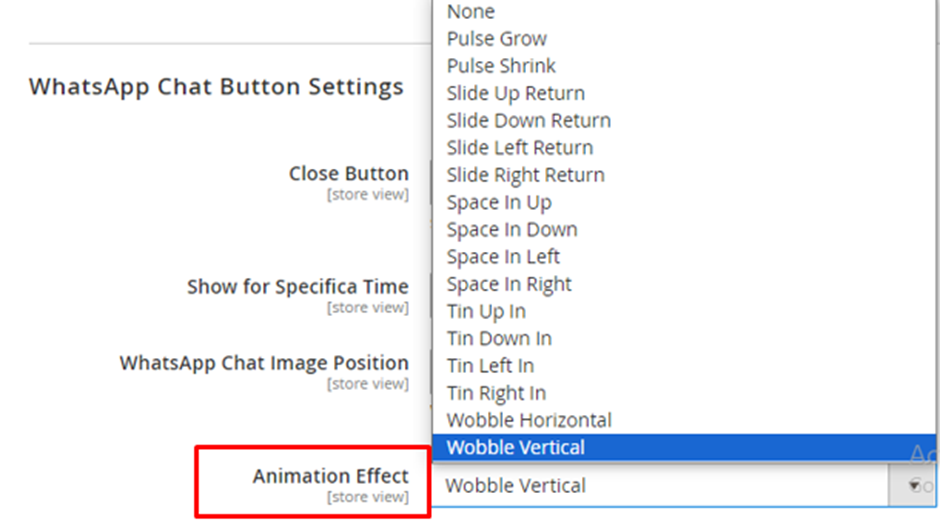Select Tin Right In animation
The image size is (940, 531).
pos(684,393)
